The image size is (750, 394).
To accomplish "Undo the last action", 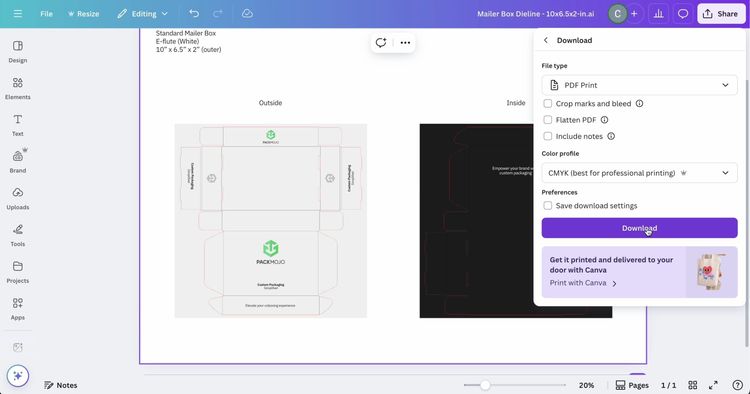I will 194,14.
